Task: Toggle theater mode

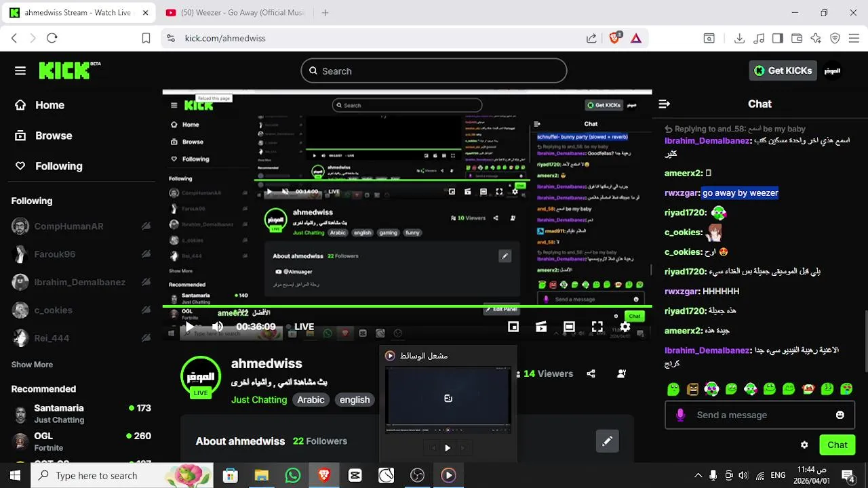Action: click(x=569, y=327)
